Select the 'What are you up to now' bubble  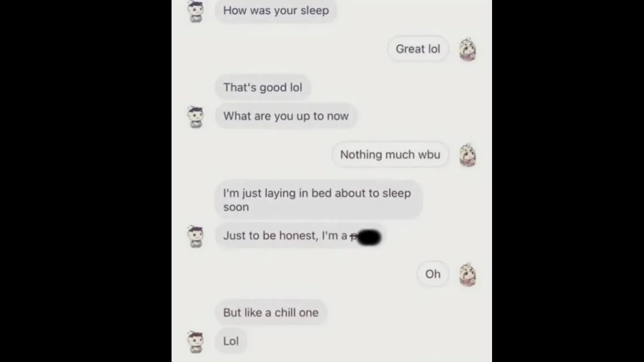(286, 116)
